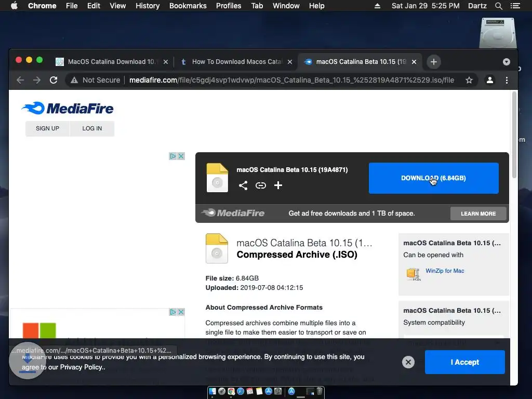This screenshot has width=532, height=399.
Task: Click the copy link icon for the file
Action: click(x=261, y=185)
